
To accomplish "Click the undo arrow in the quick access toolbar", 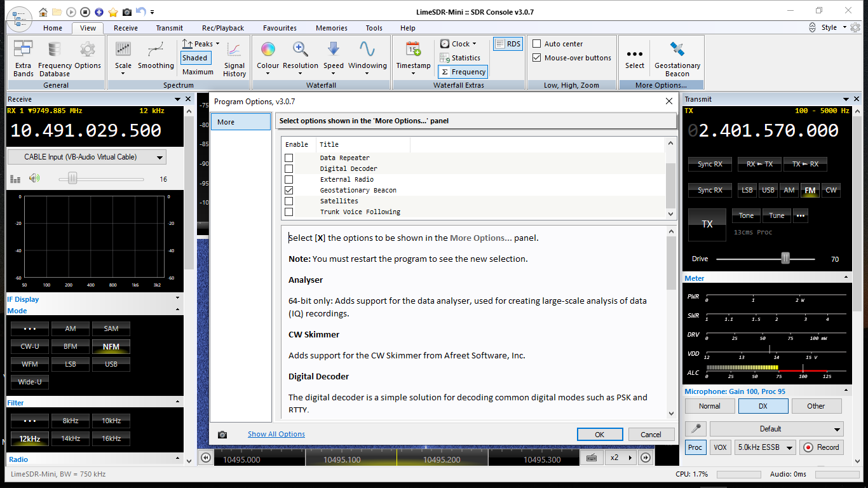I will pos(140,11).
